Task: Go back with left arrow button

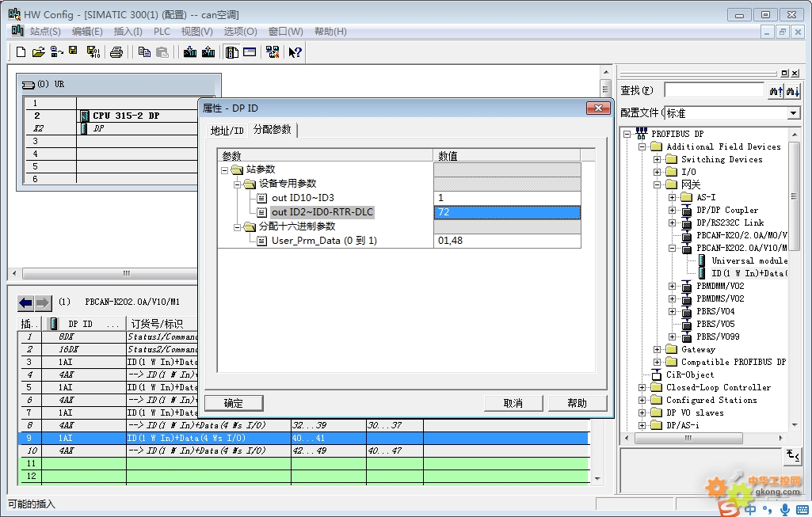Action: point(25,302)
